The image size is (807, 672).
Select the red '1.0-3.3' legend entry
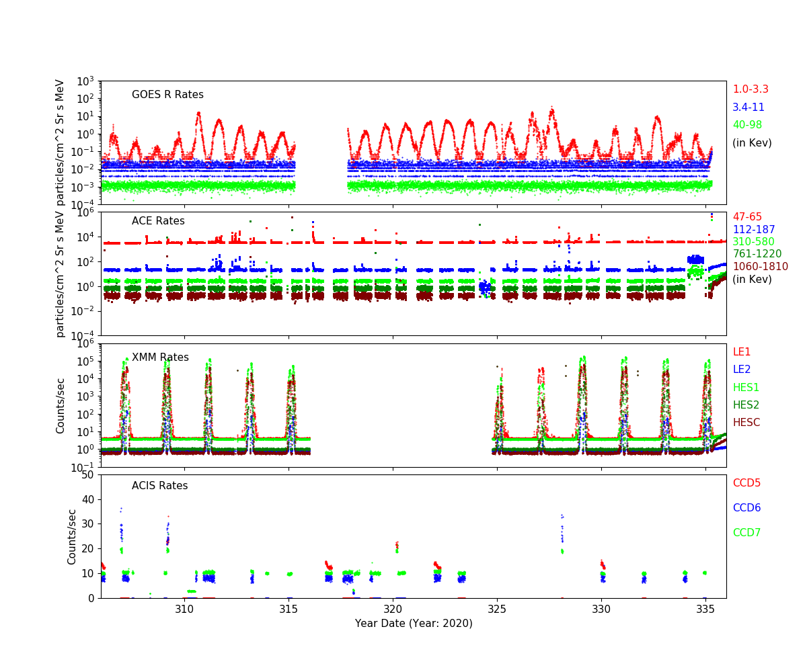coord(751,89)
